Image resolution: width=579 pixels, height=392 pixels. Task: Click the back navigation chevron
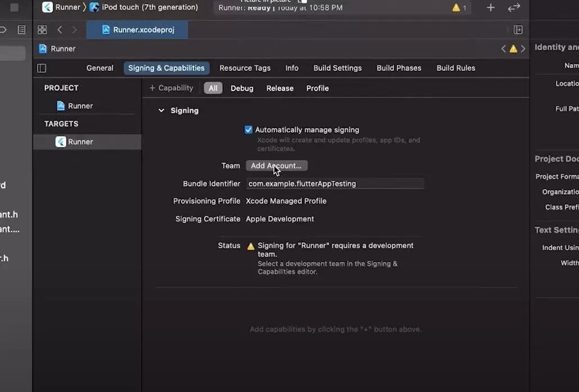(x=60, y=29)
